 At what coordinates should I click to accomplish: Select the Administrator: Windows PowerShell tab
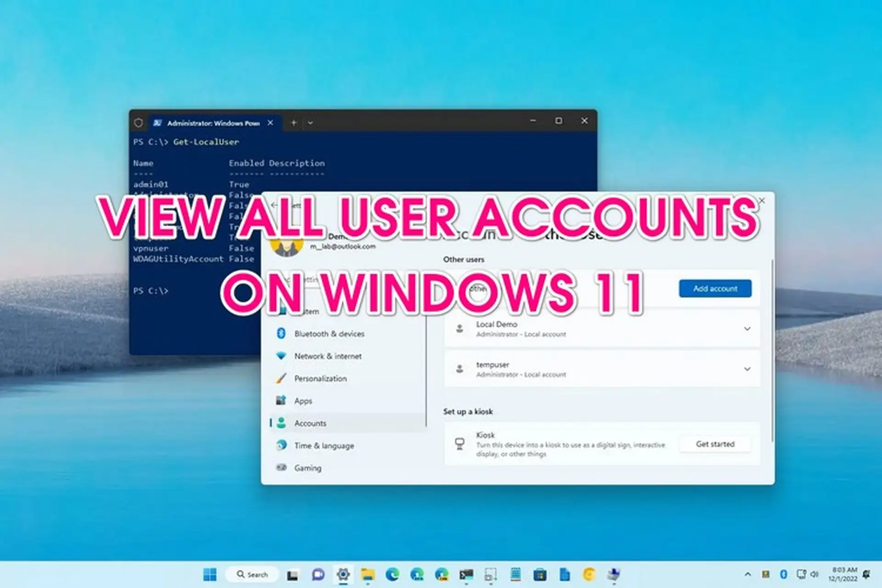pyautogui.click(x=213, y=123)
